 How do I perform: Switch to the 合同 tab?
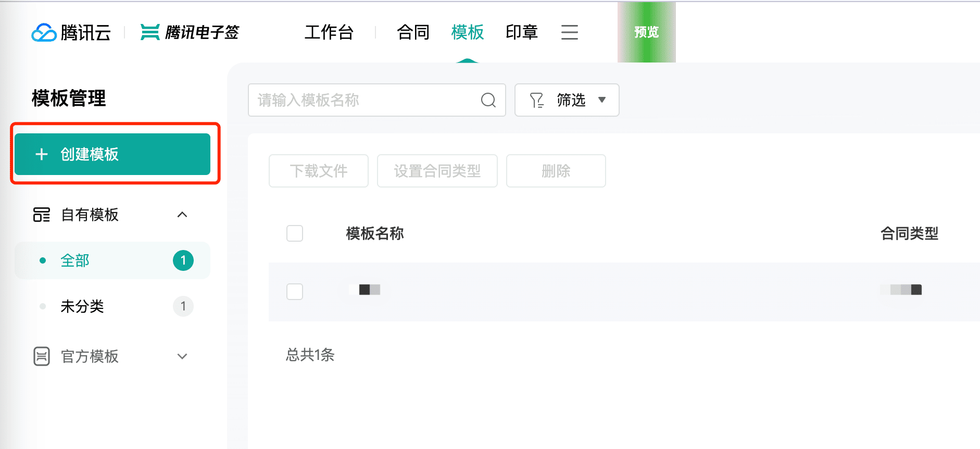coord(413,32)
